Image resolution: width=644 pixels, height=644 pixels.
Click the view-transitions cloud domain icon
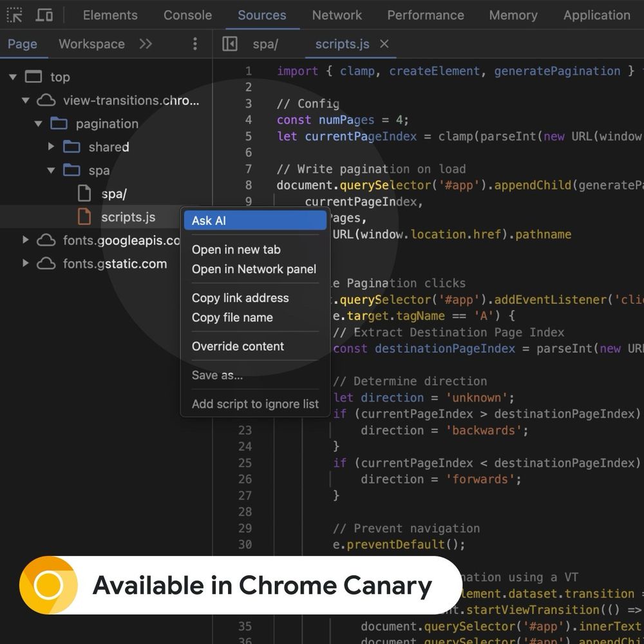(46, 100)
